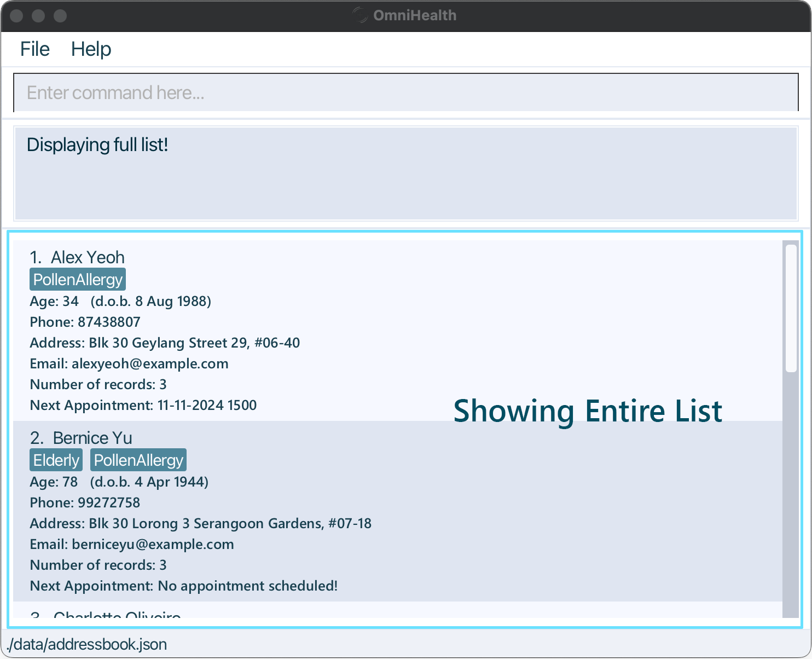
Task: Click the ./data/addressbook.json status bar path
Action: (x=86, y=644)
